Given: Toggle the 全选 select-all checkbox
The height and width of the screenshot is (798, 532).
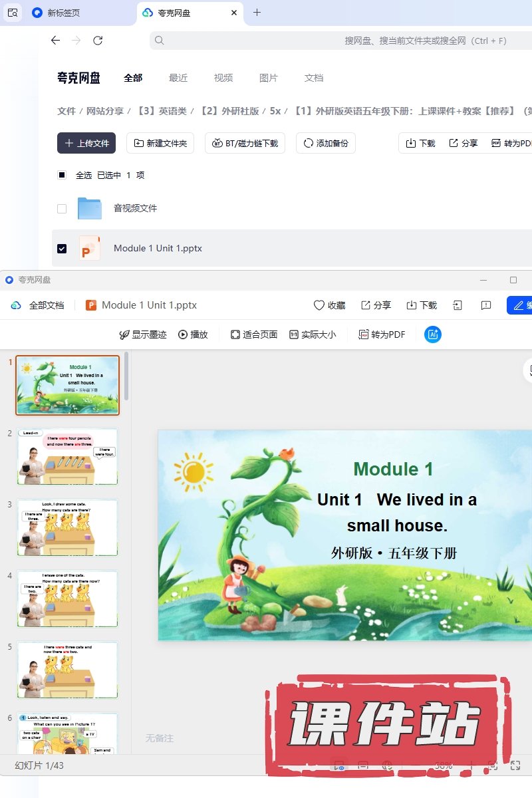Looking at the screenshot, I should click(62, 175).
